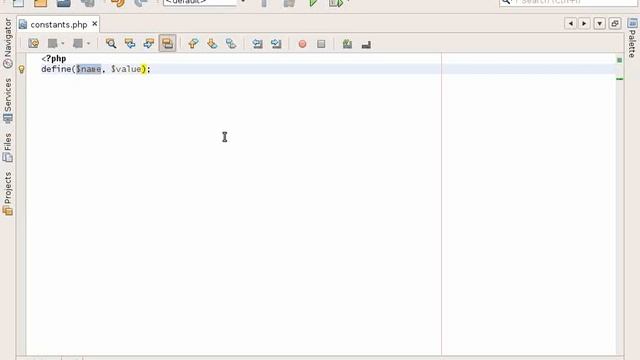Viewport: 640px width, 360px height.
Task: Click the lightbulb hint beside the define line
Action: pos(22,69)
